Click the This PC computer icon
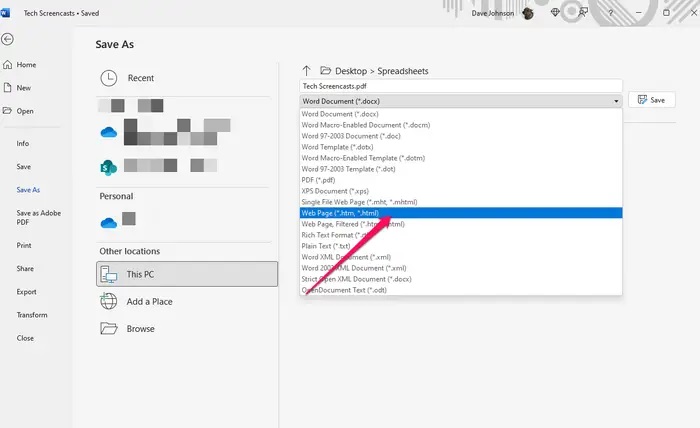 [108, 274]
